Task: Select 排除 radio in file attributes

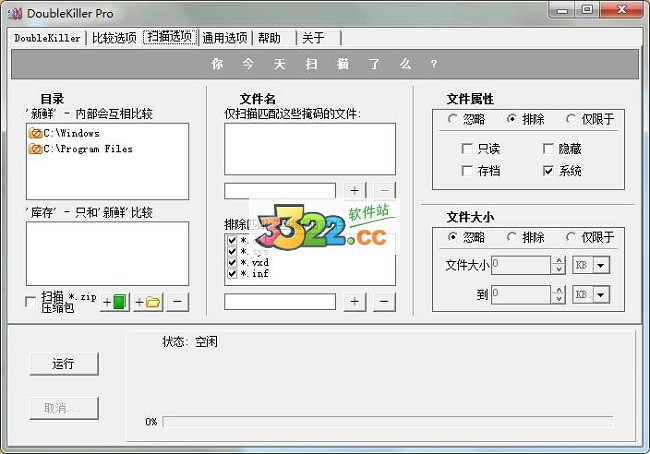Action: coord(512,119)
